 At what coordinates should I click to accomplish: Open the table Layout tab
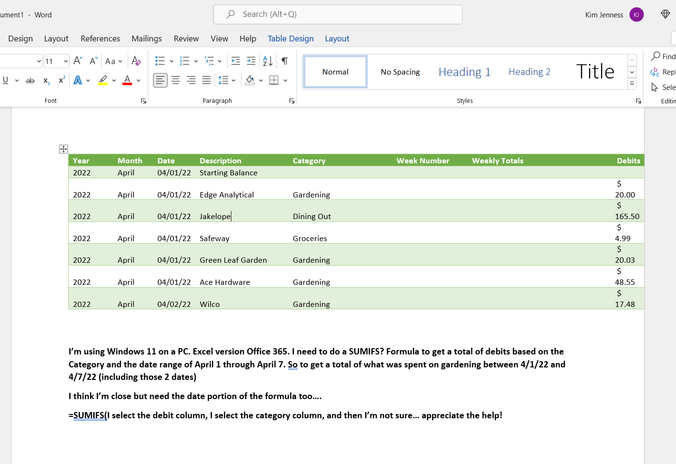point(337,39)
